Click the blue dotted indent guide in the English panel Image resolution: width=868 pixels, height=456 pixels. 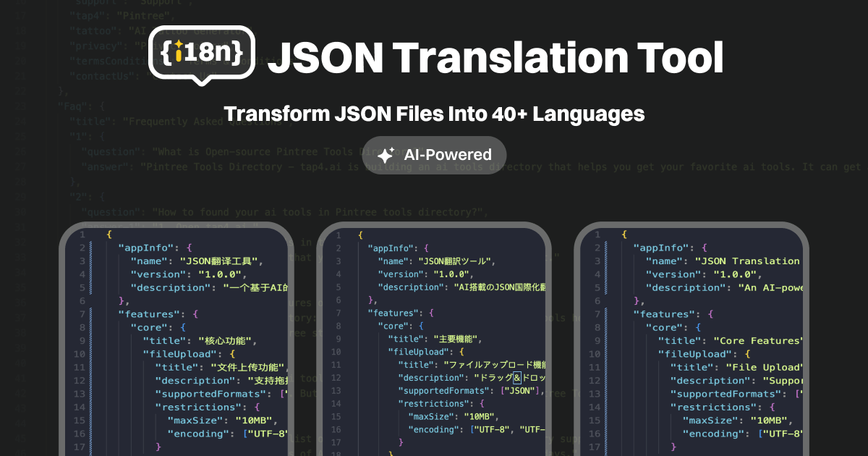click(x=605, y=340)
